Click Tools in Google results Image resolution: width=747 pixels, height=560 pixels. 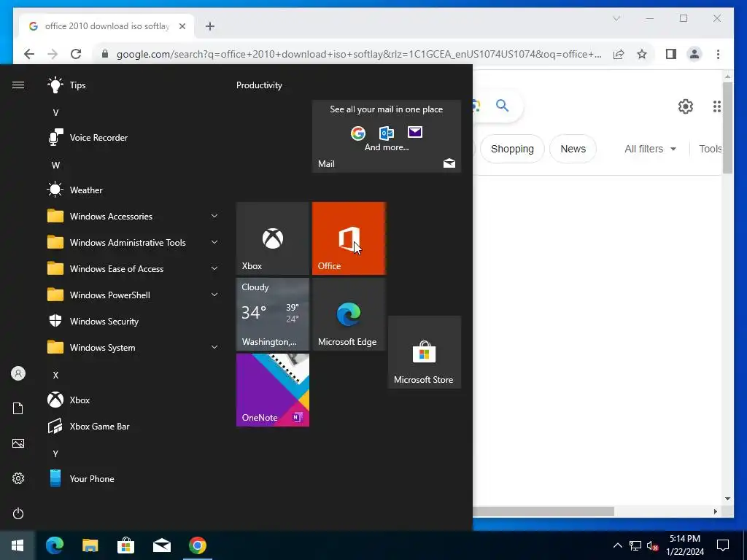coord(711,149)
